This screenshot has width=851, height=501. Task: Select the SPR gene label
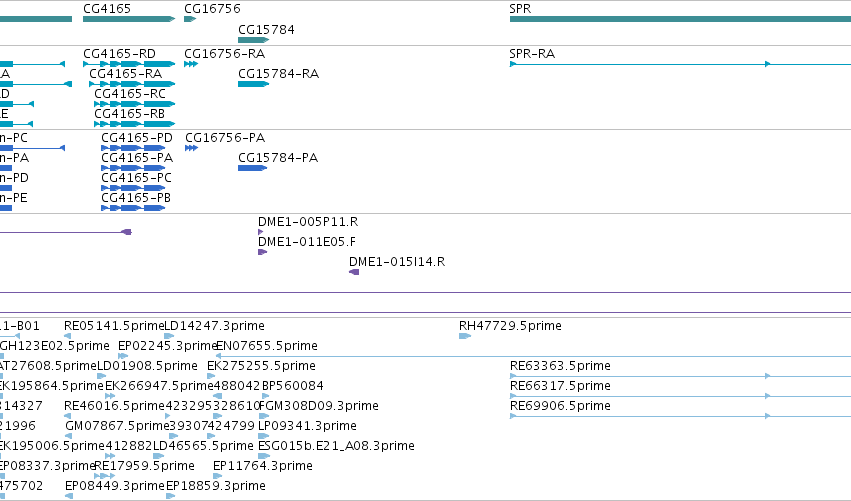(x=520, y=9)
